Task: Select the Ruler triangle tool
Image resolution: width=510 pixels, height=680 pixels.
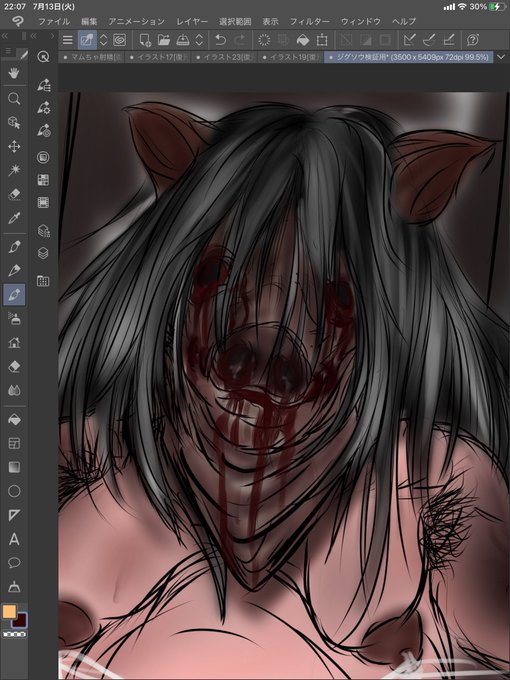Action: [x=14, y=515]
